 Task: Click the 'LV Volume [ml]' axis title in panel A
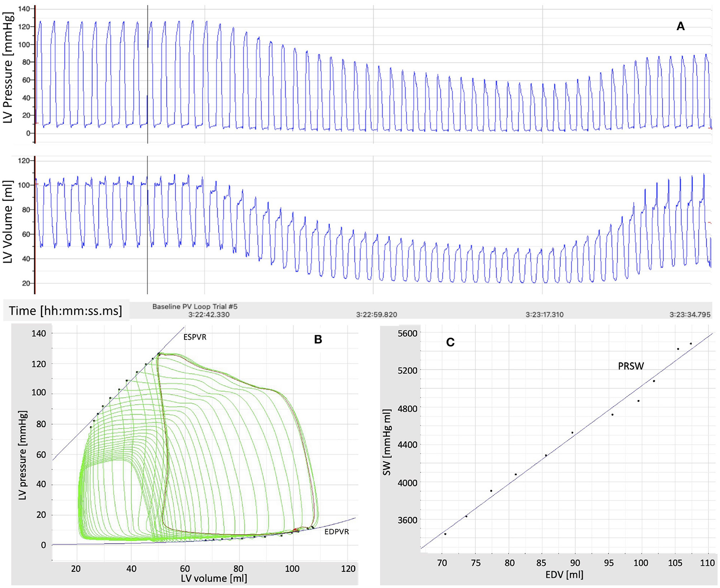click(8, 222)
